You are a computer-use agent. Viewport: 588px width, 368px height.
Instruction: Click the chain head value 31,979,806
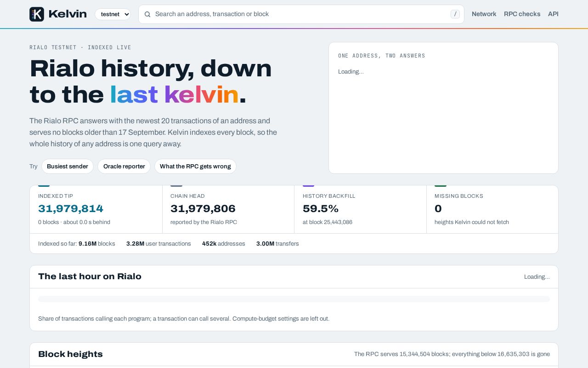203,209
